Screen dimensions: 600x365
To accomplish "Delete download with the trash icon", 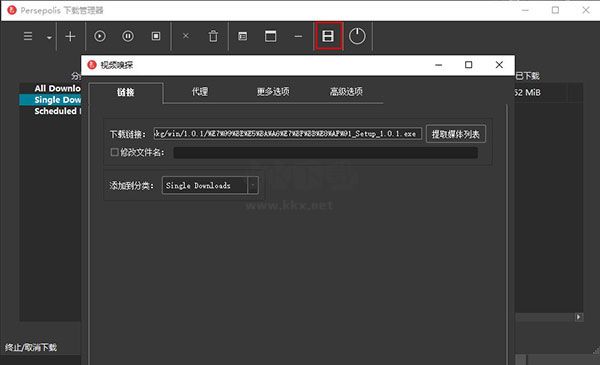I will pyautogui.click(x=213, y=36).
